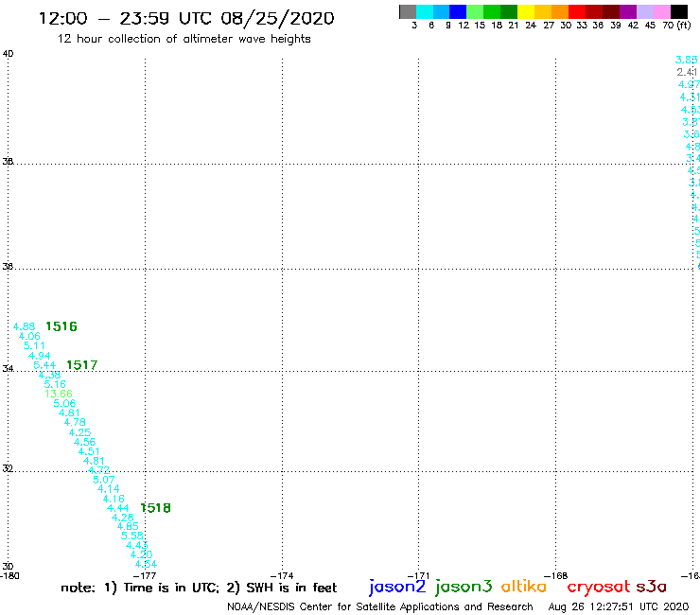Click the NOAA/NESDIS credit line
700x615 pixels.
click(x=380, y=607)
